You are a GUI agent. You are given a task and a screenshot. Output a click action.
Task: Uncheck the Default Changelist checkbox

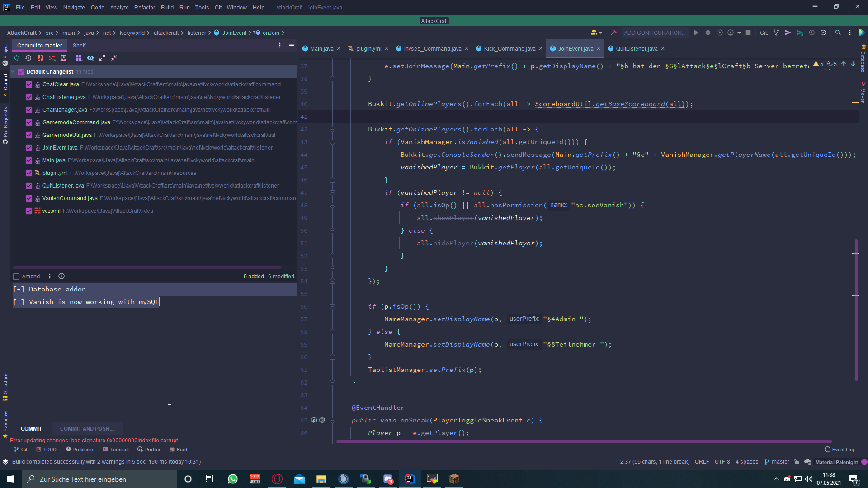point(21,71)
